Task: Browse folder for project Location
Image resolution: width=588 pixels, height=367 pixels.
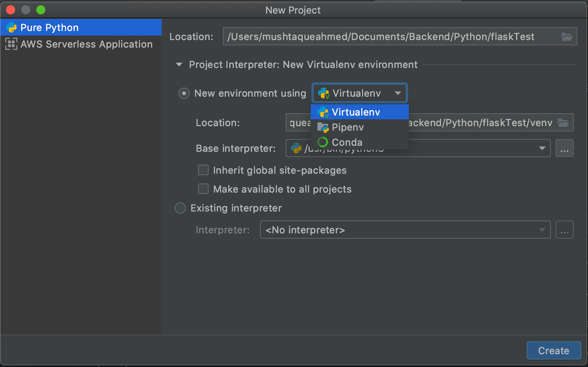Action: [566, 37]
